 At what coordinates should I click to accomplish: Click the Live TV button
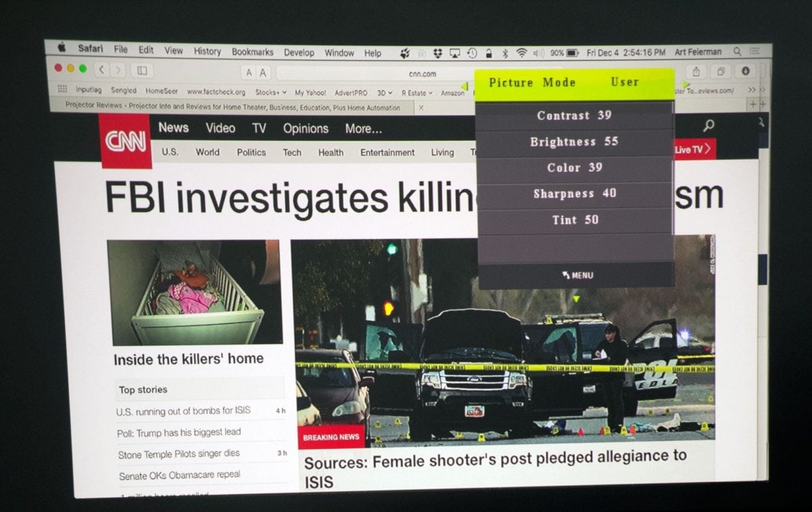tap(694, 149)
